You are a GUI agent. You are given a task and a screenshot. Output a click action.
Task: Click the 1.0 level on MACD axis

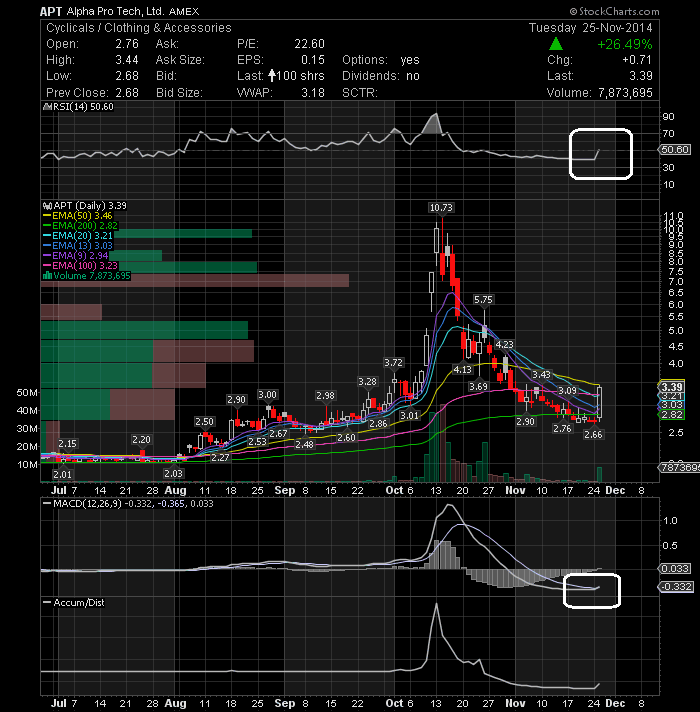670,521
